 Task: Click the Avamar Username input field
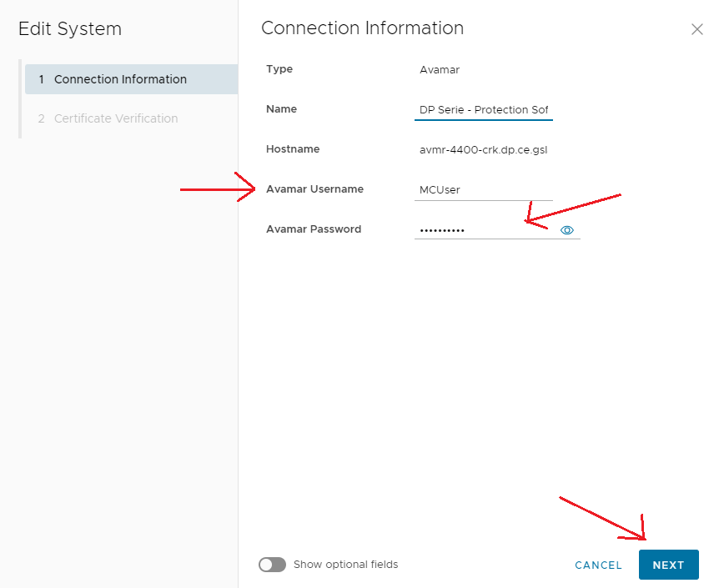(x=484, y=189)
